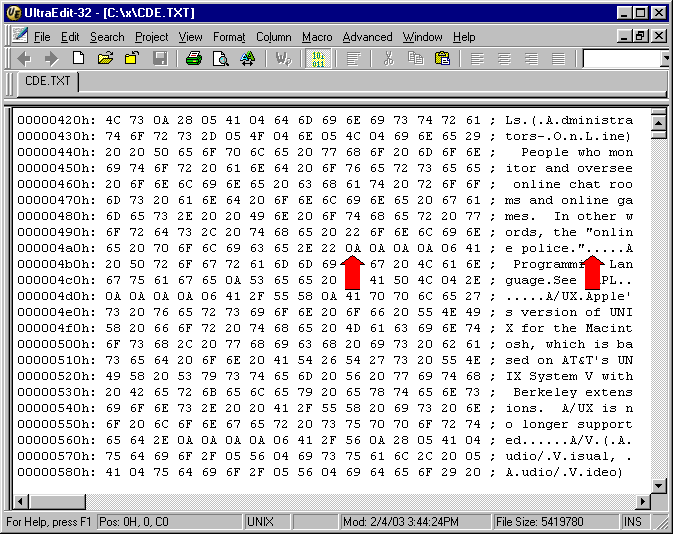Click ASCII text 'o longer support'
This screenshot has height=534, width=673.
(569, 425)
